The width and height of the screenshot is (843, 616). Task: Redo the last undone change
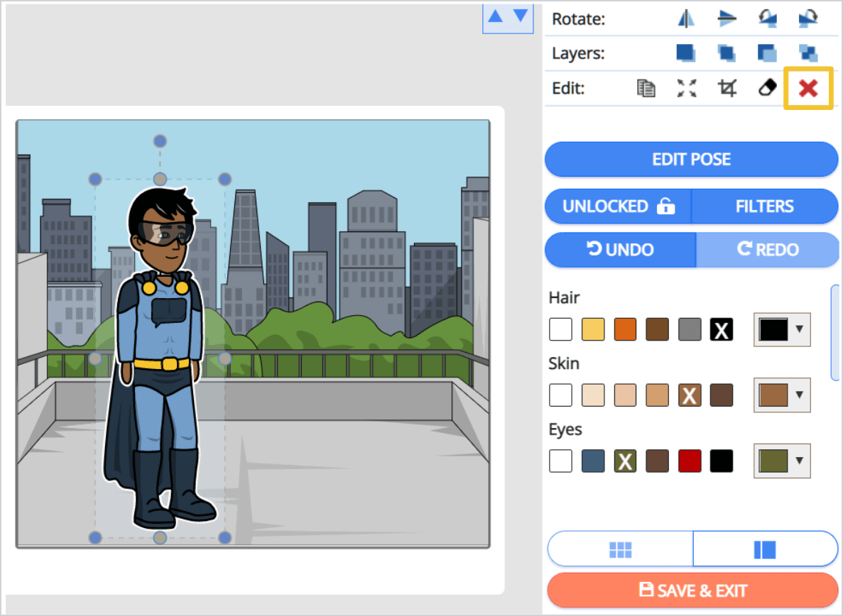coord(768,250)
